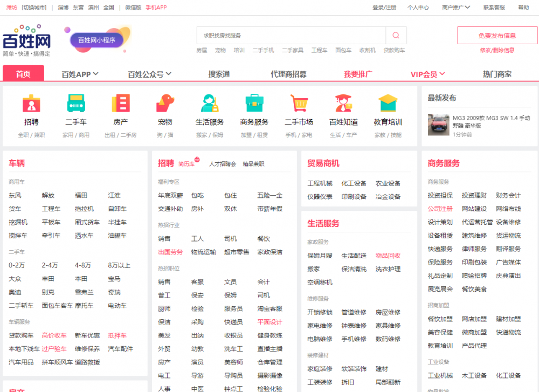Click the 贷款购车 hot keyword under search
The height and width of the screenshot is (392, 539).
394,50
